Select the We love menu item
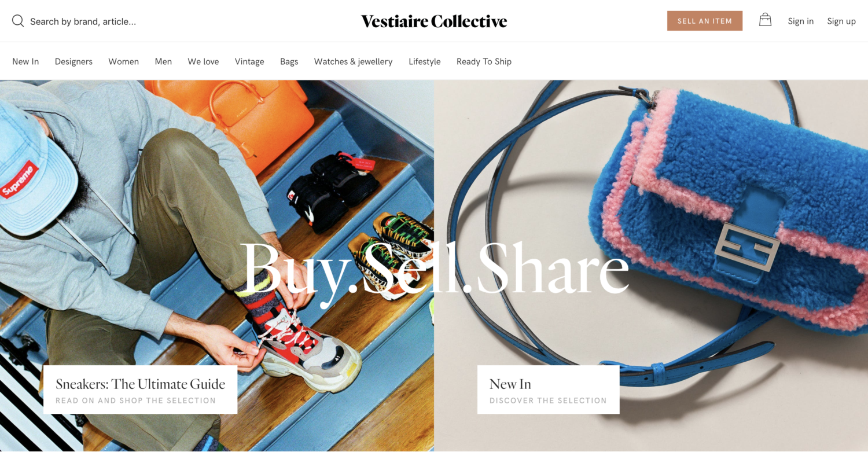Image resolution: width=868 pixels, height=452 pixels. [x=203, y=61]
